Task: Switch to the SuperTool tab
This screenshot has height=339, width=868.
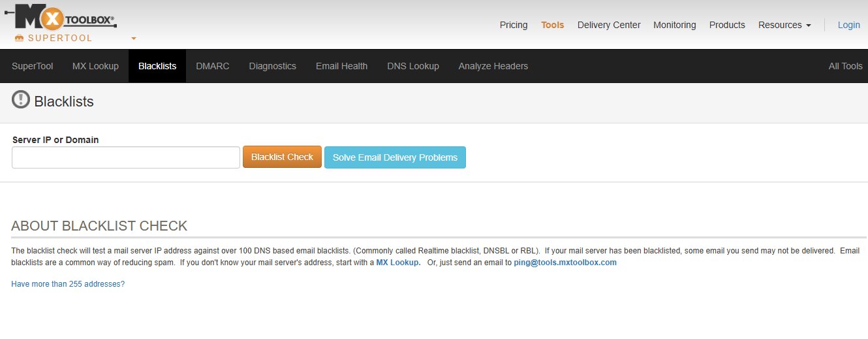Action: (x=33, y=66)
